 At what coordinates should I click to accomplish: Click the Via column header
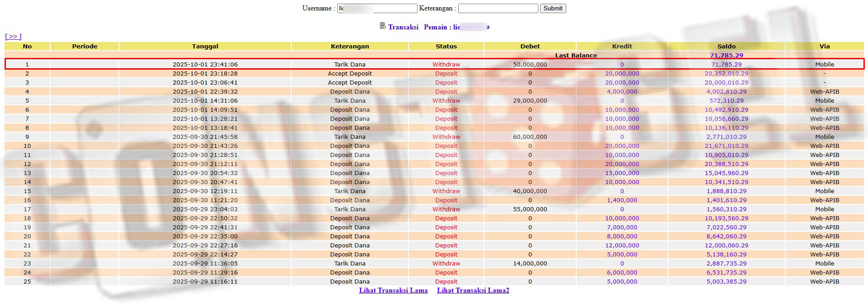(824, 46)
